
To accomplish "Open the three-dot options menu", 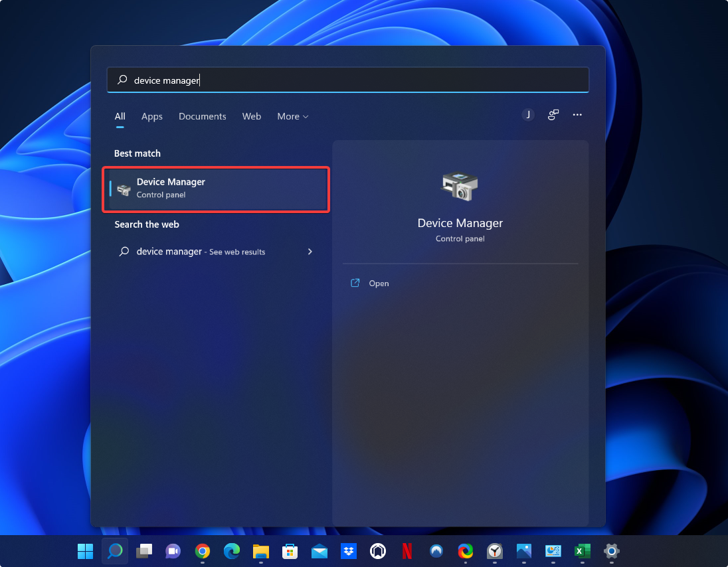I will pos(577,115).
